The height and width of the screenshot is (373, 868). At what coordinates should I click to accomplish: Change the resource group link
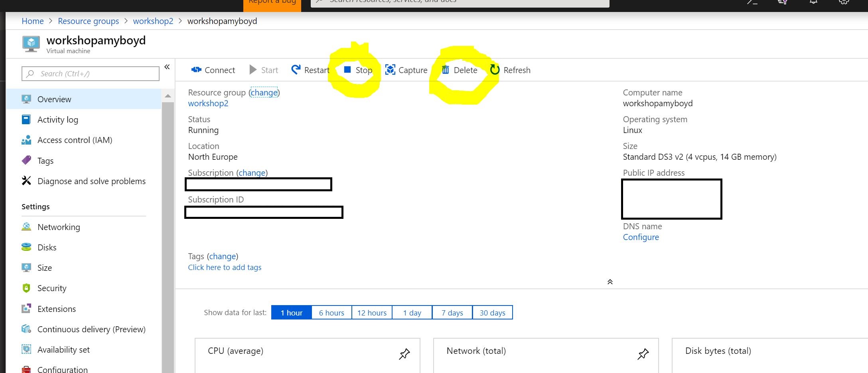click(x=264, y=92)
